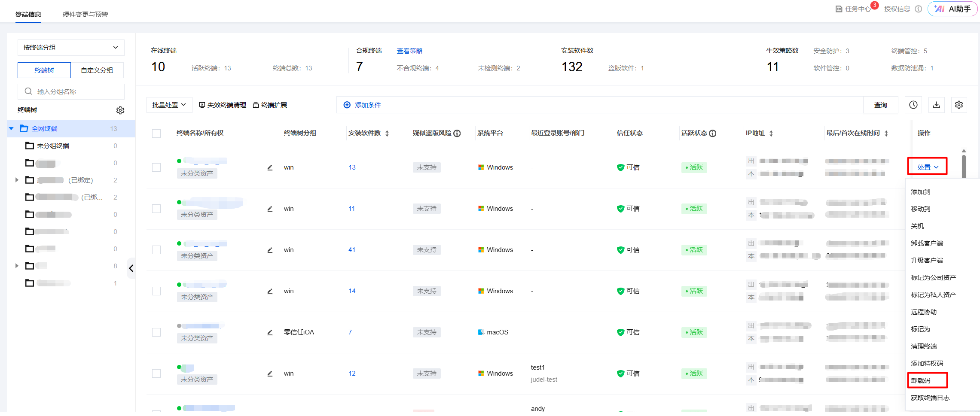The image size is (980, 416).
Task: Click the 查询 button
Action: (x=880, y=105)
